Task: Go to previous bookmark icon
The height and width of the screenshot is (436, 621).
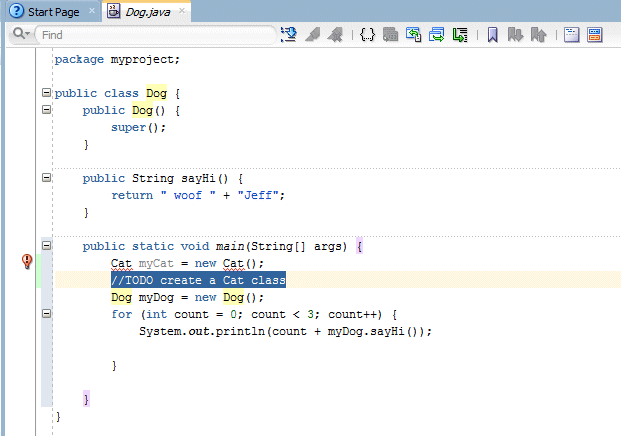Action: (x=539, y=34)
